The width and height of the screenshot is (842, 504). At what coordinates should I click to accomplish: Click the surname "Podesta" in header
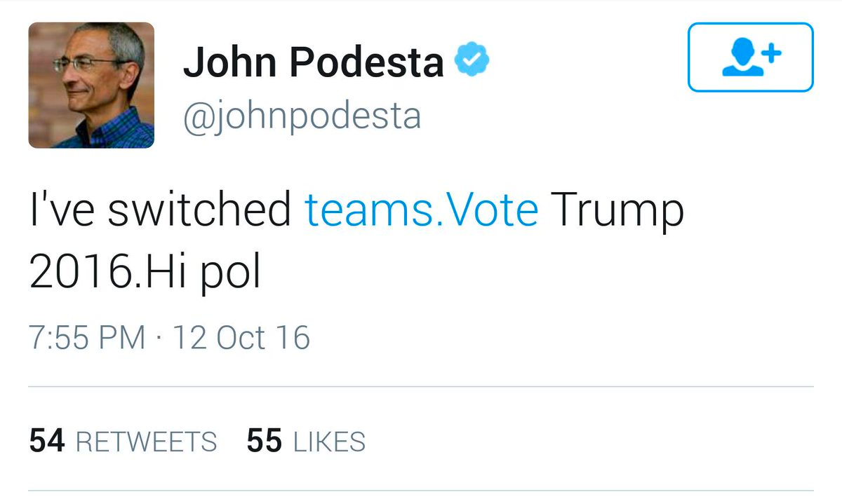pyautogui.click(x=366, y=63)
